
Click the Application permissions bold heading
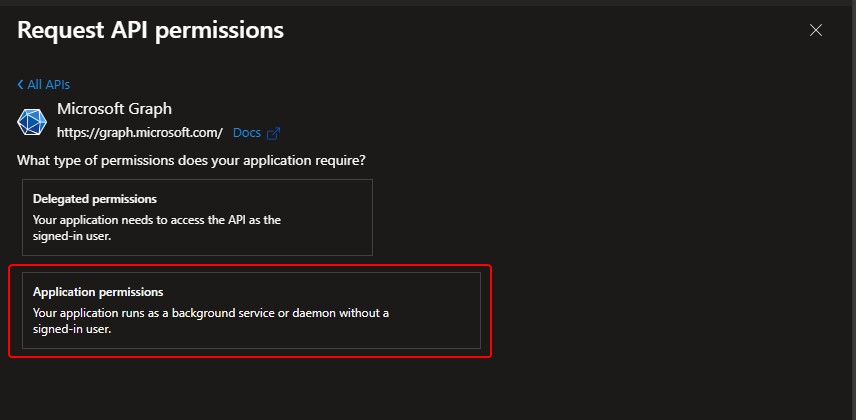(98, 292)
